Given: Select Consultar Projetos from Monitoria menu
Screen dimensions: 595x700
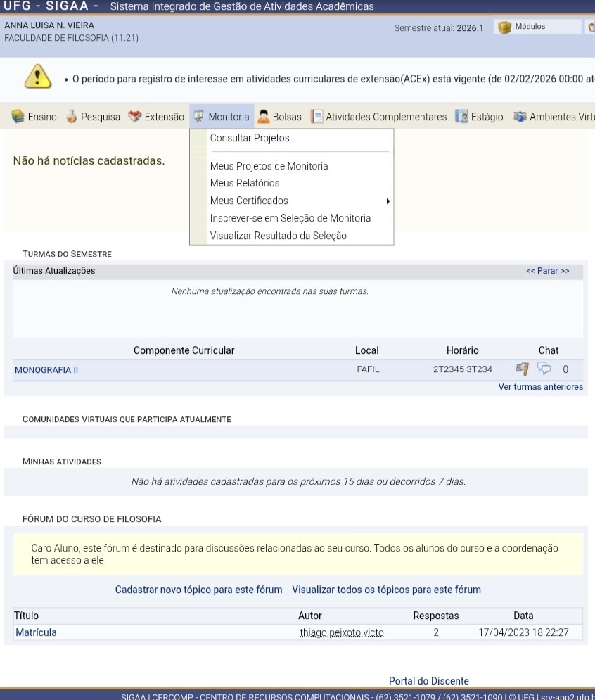Looking at the screenshot, I should (x=250, y=138).
